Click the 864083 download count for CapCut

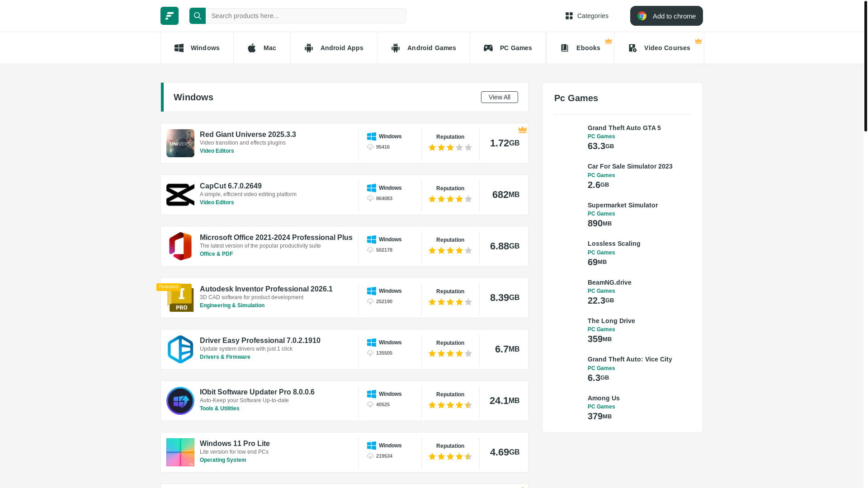click(x=384, y=198)
